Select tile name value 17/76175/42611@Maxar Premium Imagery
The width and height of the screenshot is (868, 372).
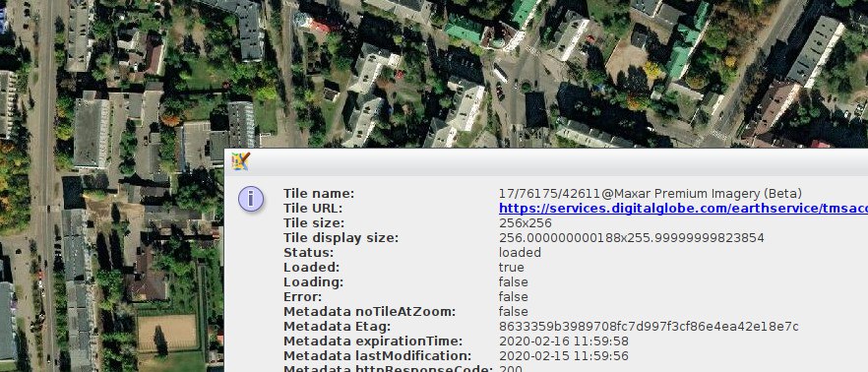click(650, 194)
